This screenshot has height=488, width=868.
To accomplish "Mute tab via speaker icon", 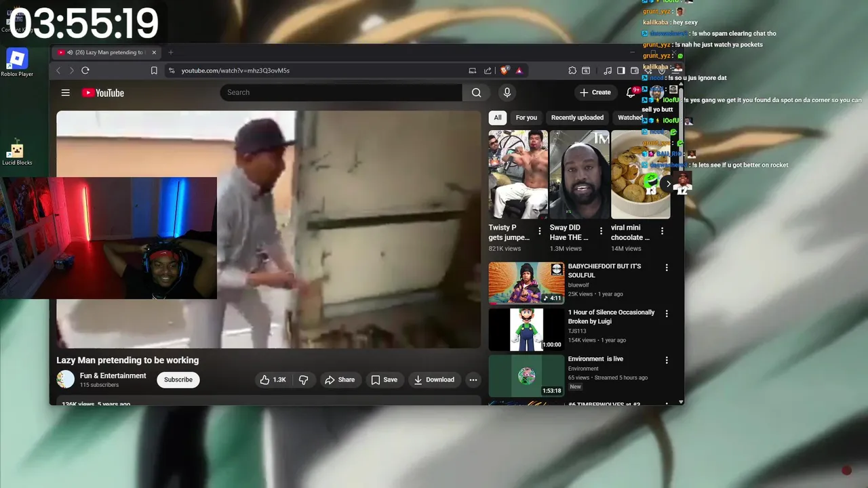I will pos(71,52).
